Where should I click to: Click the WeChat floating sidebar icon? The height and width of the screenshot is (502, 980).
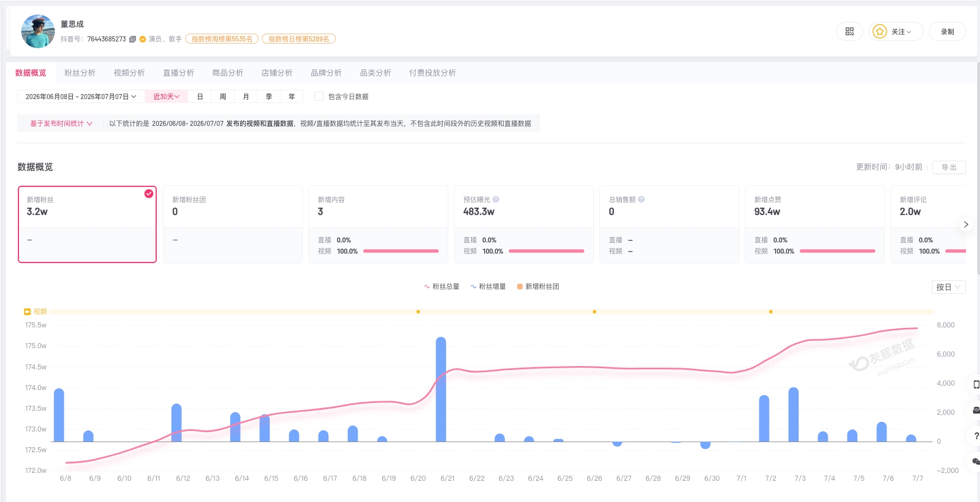976,462
